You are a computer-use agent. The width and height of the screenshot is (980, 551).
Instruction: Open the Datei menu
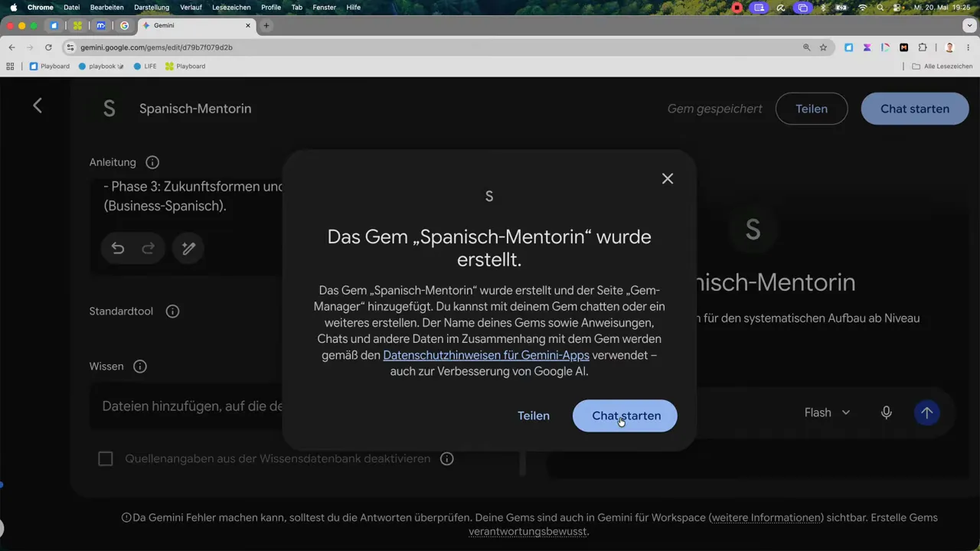tap(71, 7)
